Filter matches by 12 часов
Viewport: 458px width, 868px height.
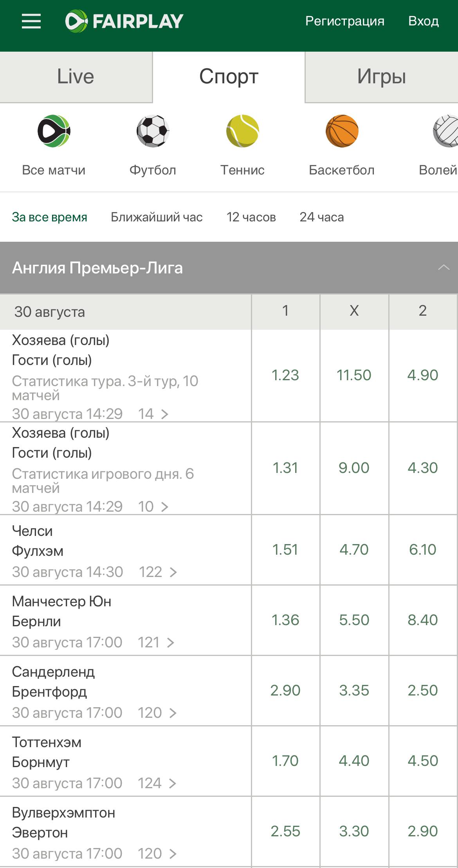(x=251, y=217)
